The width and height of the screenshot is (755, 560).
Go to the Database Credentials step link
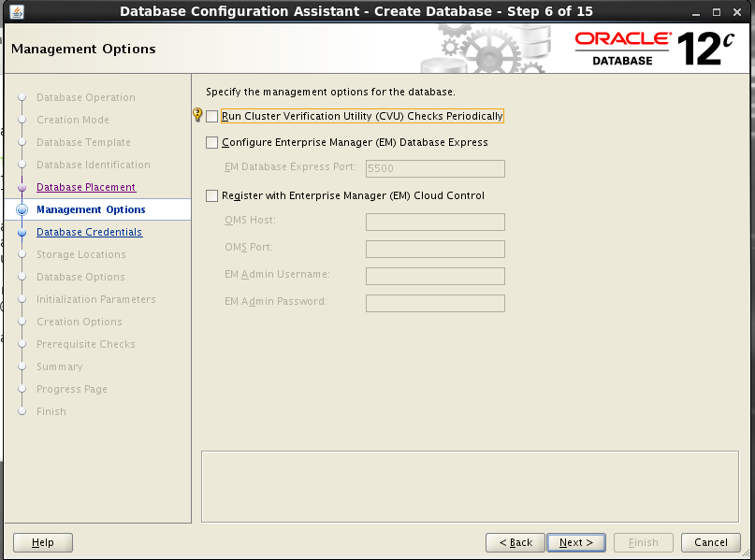click(x=90, y=232)
